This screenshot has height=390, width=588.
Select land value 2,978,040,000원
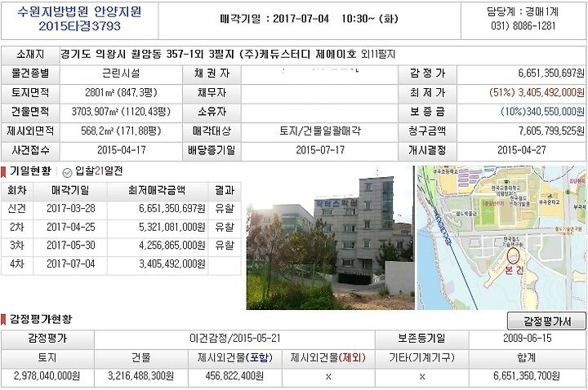tap(47, 376)
